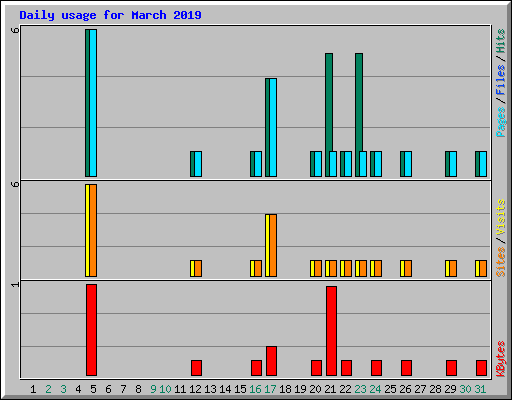Image resolution: width=512 pixels, height=400 pixels.
Task: Click the 'Visits' legend label
Action: point(501,218)
